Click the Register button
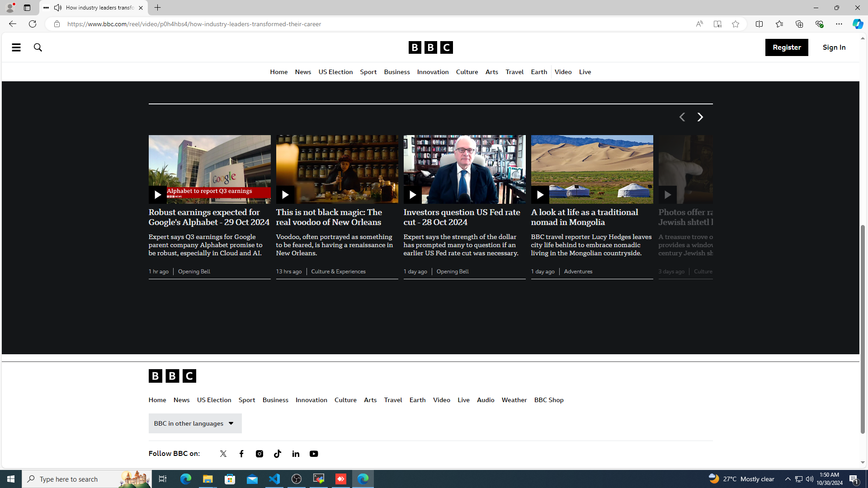The image size is (868, 488). coord(787,47)
